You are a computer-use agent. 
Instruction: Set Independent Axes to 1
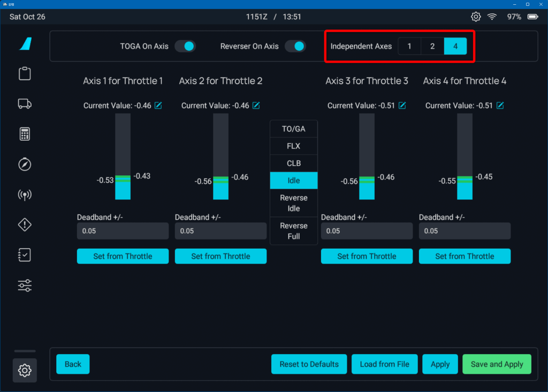(409, 47)
